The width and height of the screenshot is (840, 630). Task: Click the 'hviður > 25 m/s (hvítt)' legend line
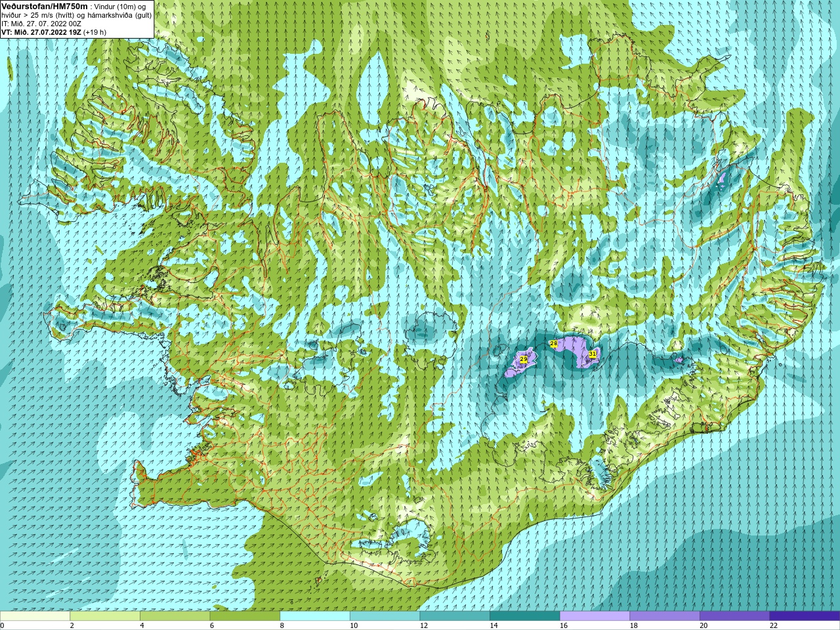pyautogui.click(x=76, y=14)
